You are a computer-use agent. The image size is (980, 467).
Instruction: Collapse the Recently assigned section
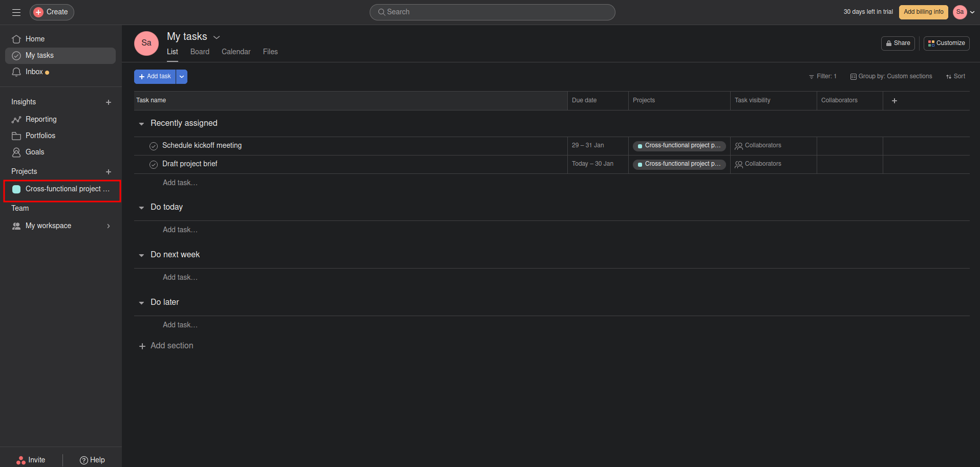(x=141, y=124)
